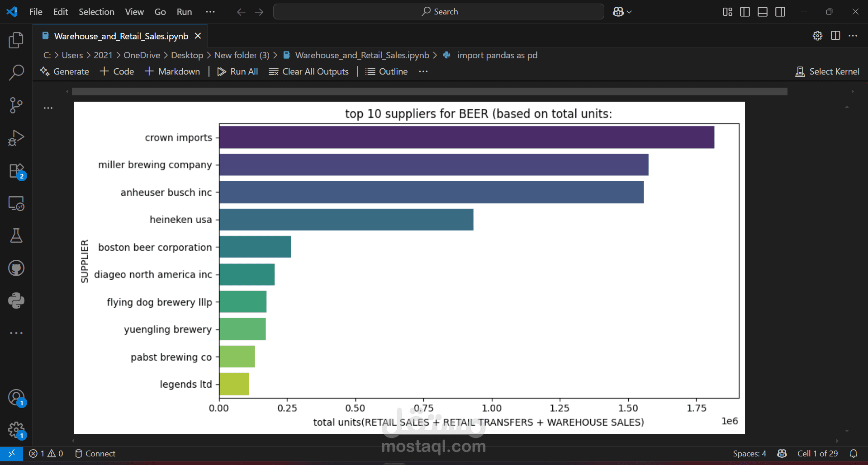Toggle the secondary side bar
Screen dimensions: 868x465
780,12
